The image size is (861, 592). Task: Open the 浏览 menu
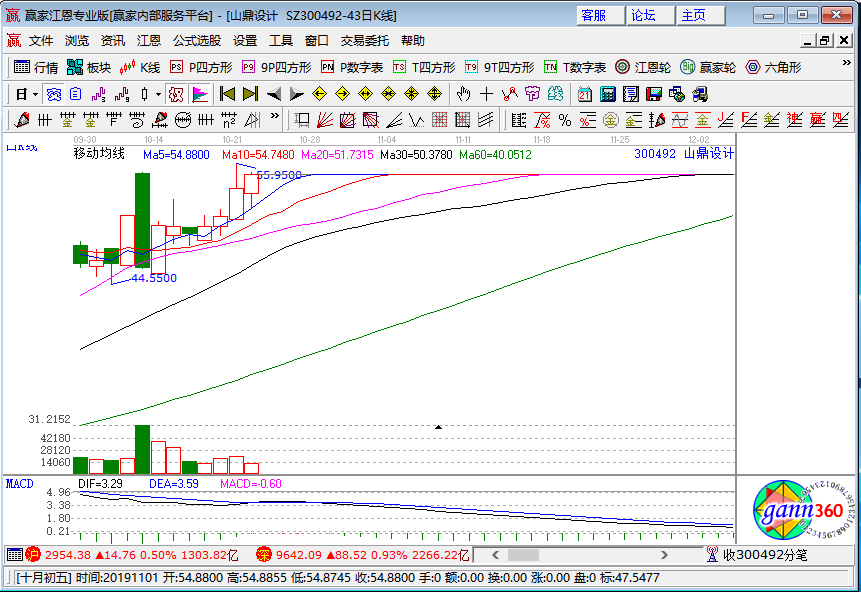pos(77,41)
